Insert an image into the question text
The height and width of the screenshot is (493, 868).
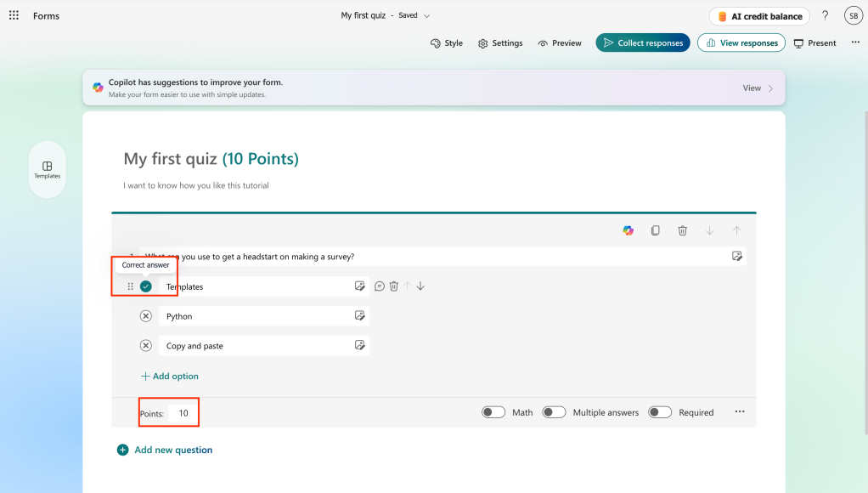pos(737,256)
